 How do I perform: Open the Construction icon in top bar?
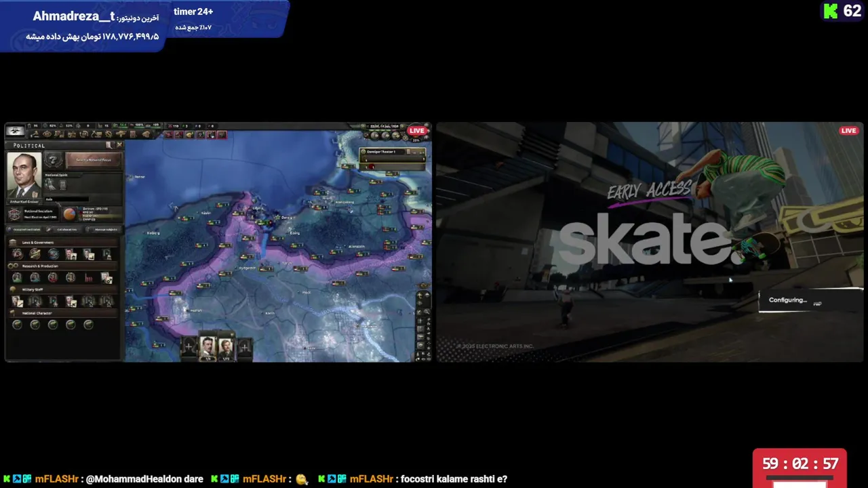[96, 134]
